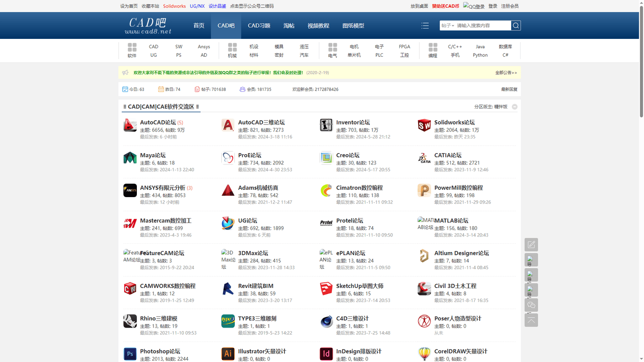This screenshot has height=362, width=644.
Task: Select the CAD吧 navigation tab
Action: tap(226, 25)
